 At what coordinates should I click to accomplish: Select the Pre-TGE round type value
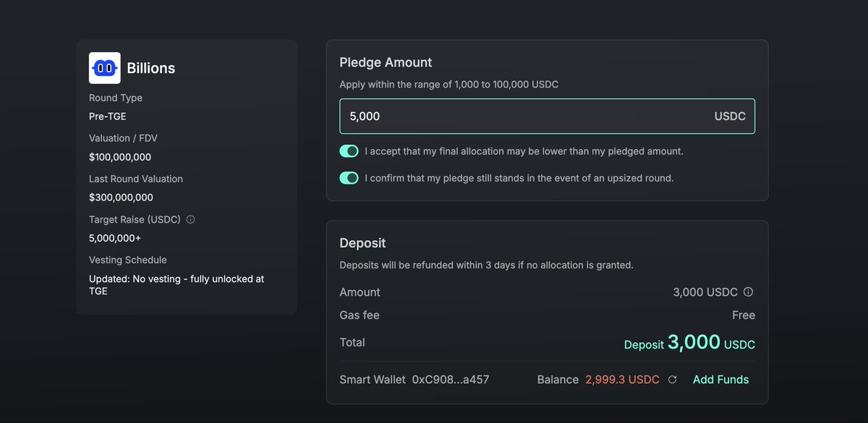[107, 116]
